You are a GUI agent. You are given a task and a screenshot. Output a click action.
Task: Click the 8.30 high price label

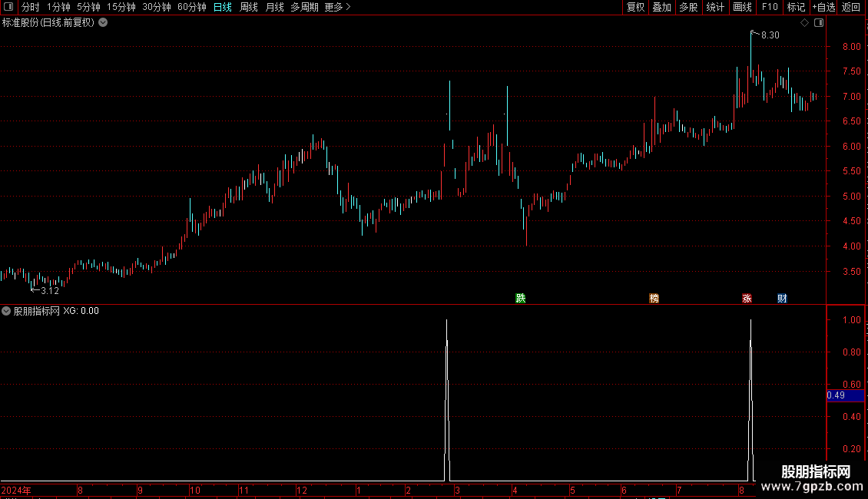point(770,35)
